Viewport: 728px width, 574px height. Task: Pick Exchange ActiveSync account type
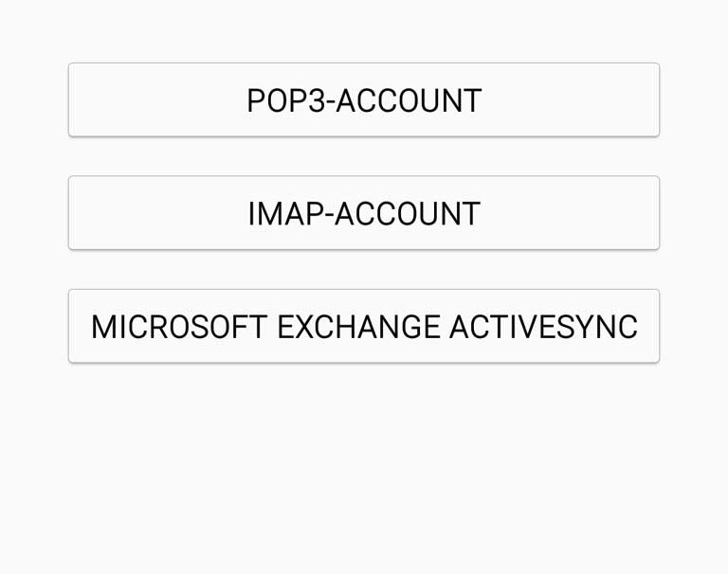point(364,326)
